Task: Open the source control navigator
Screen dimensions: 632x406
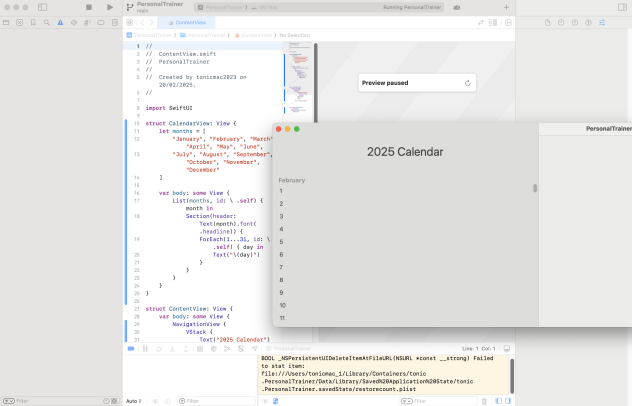Action: click(19, 21)
